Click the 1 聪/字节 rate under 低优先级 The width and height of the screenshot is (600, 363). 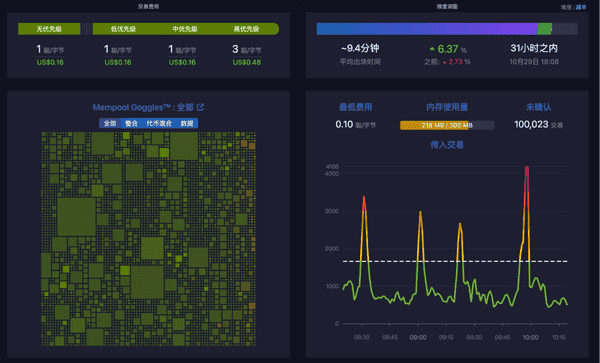(118, 49)
